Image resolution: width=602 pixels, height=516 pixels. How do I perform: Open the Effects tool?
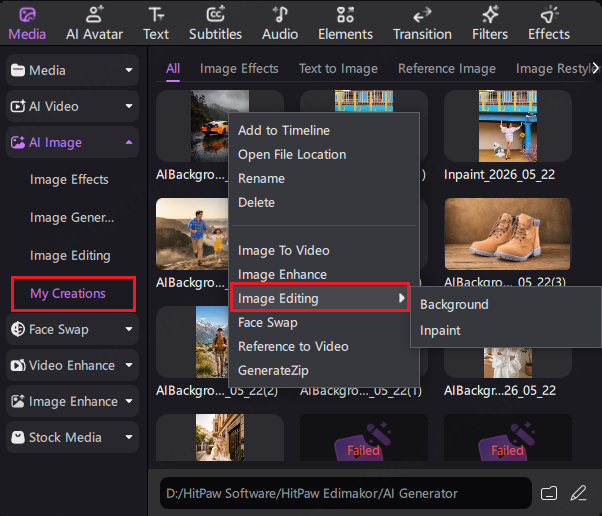click(x=549, y=24)
